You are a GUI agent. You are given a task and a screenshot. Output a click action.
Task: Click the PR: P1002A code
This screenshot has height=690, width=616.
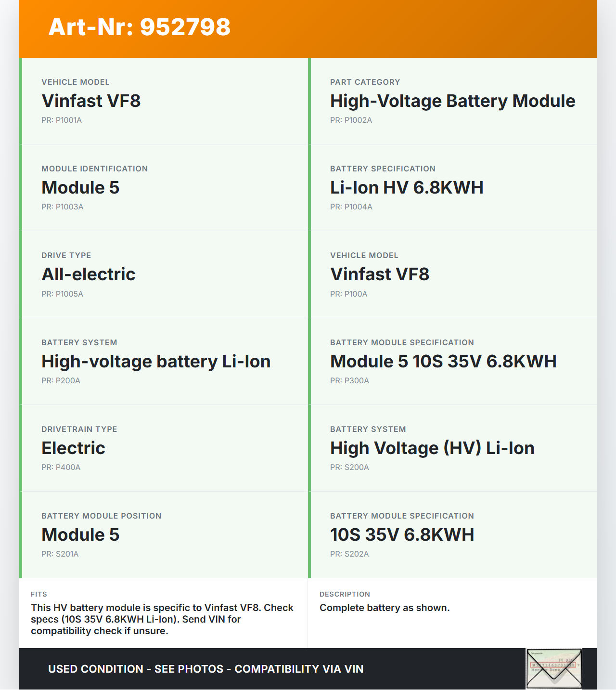351,120
